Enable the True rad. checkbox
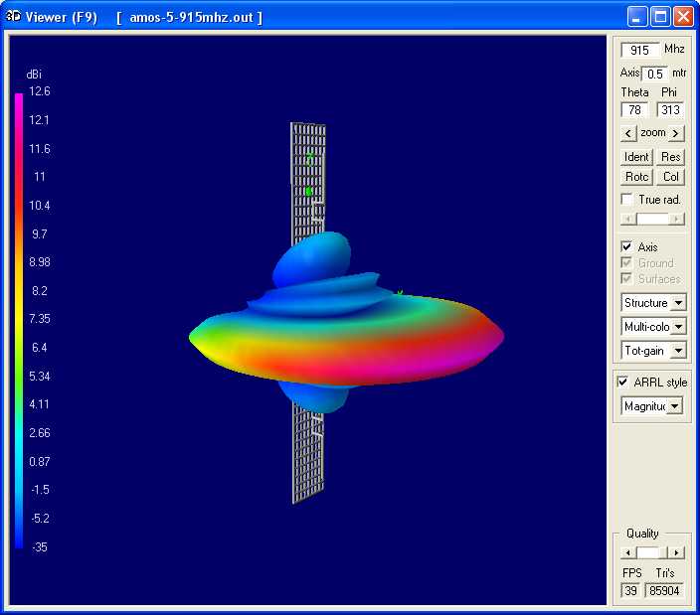Image resolution: width=700 pixels, height=615 pixels. 626,200
